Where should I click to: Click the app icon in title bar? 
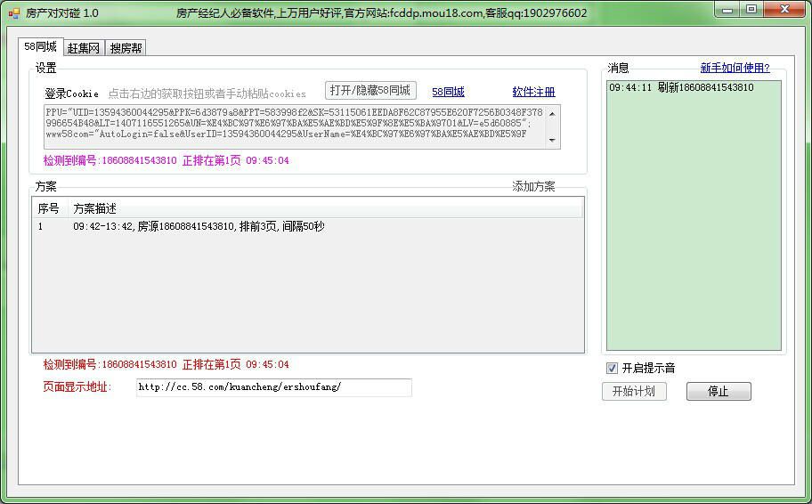14,13
